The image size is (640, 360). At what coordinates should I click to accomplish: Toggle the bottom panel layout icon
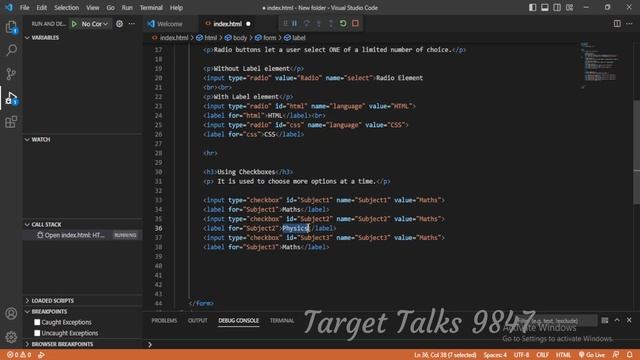click(x=544, y=7)
